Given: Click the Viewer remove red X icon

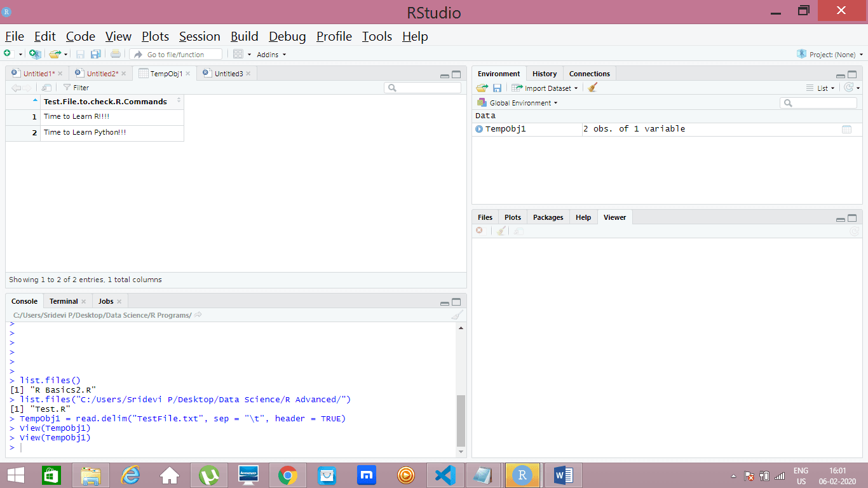Looking at the screenshot, I should click(x=479, y=231).
